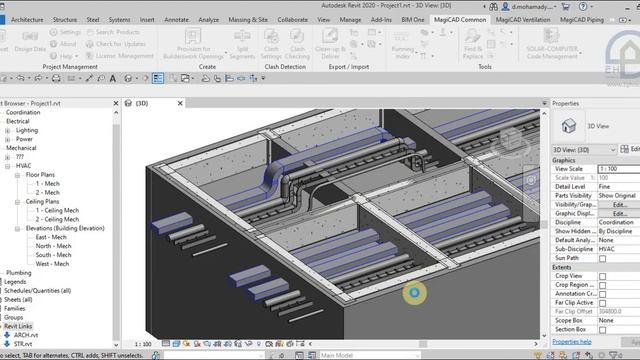Click the View Scale value field
Image resolution: width=640 pixels, height=360 pixels.
coord(619,169)
